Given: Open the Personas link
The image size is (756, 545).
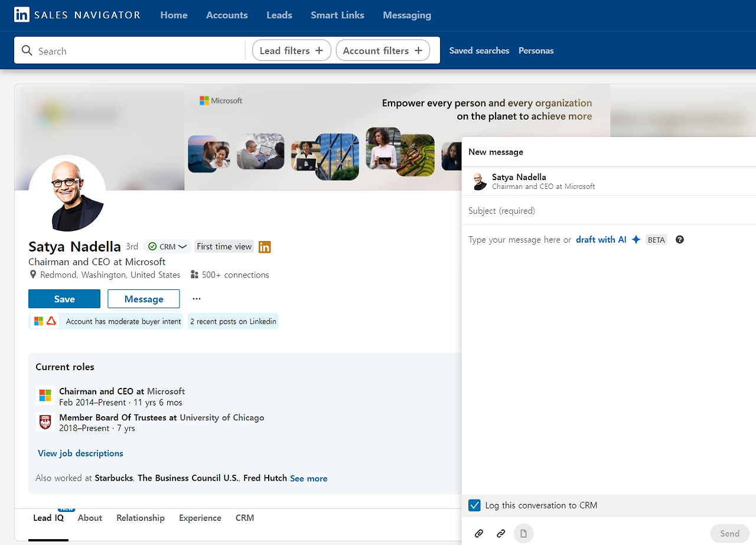Looking at the screenshot, I should (x=536, y=51).
